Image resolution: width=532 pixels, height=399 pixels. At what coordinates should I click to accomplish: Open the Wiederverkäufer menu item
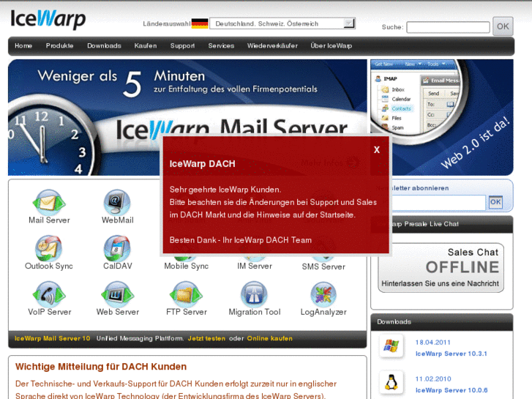(x=272, y=46)
